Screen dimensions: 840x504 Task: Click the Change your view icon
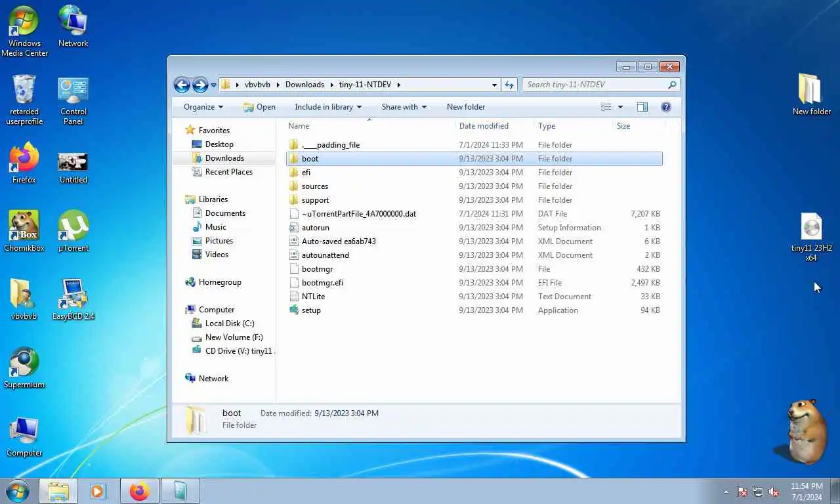tap(606, 107)
